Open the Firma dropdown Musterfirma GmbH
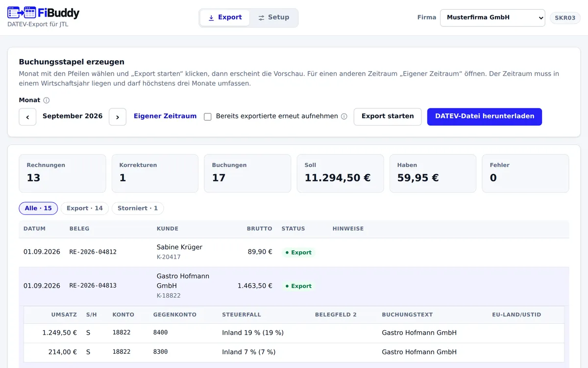 [492, 18]
